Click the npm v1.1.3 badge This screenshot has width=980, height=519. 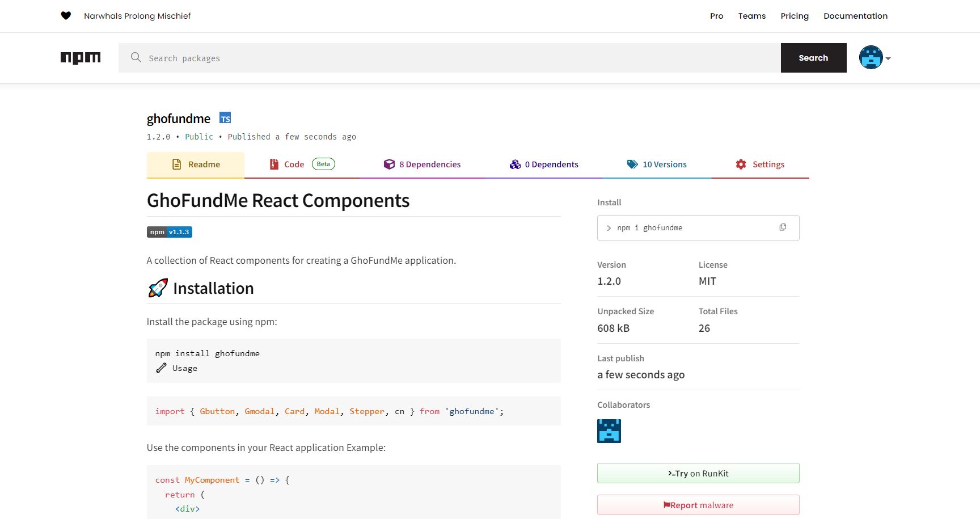(x=170, y=232)
